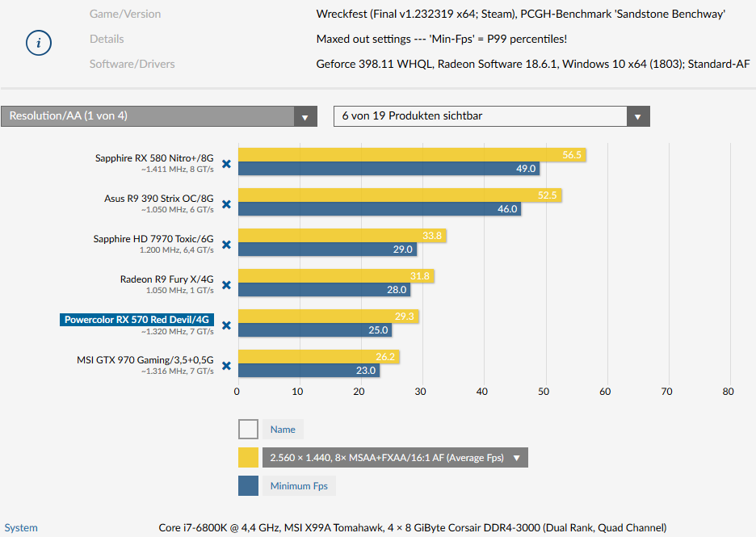
Task: Remove Asus R9 390 Strix OC/8G entry
Action: [226, 204]
